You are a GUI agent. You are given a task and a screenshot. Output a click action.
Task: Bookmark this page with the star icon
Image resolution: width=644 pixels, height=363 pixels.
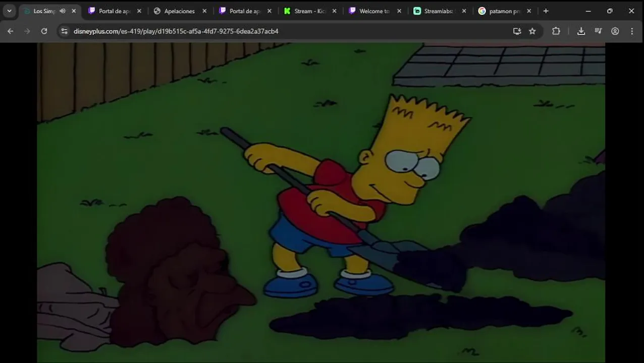pyautogui.click(x=532, y=31)
